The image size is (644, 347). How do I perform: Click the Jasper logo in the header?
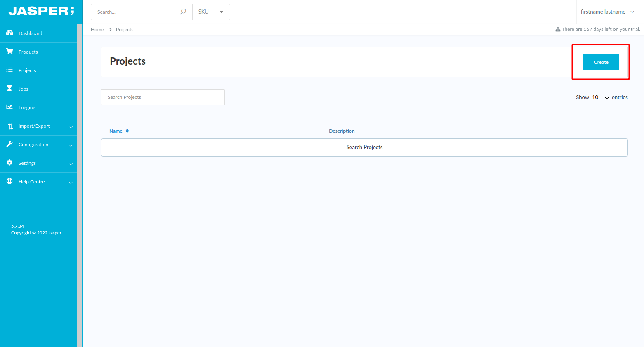[x=41, y=11]
